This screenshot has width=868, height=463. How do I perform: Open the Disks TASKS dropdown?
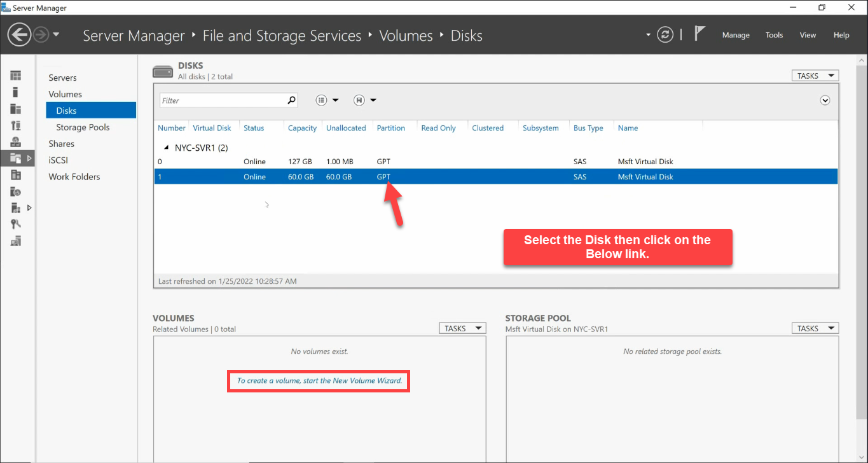(x=815, y=76)
